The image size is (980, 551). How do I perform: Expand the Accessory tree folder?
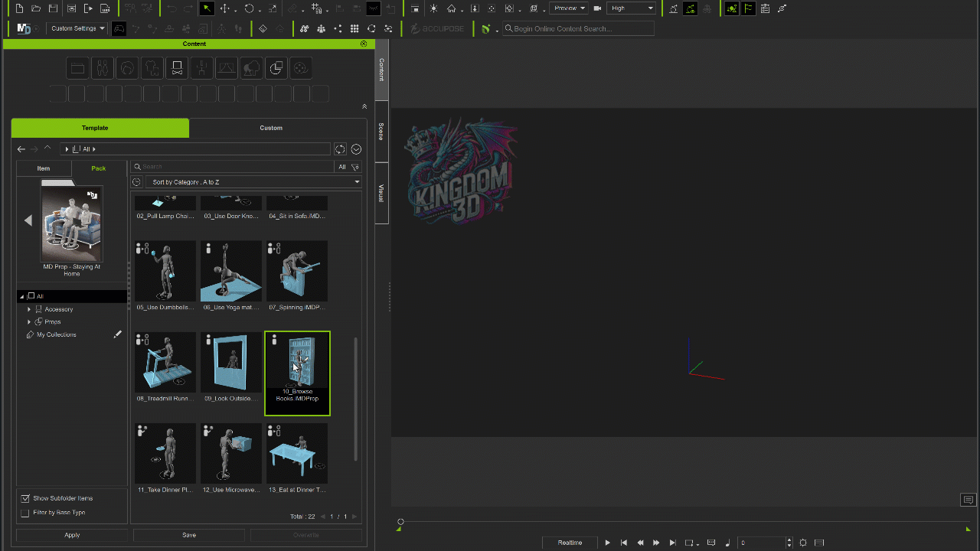[29, 309]
